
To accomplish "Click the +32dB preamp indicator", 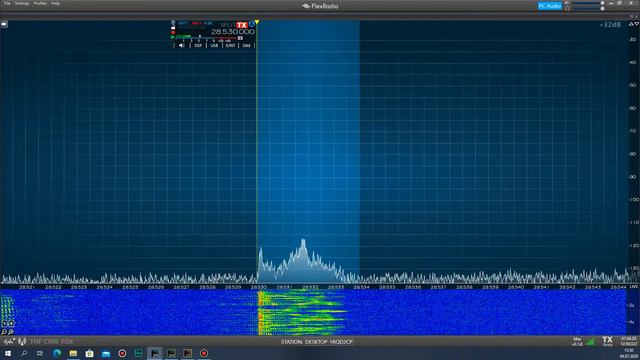I will (x=610, y=25).
